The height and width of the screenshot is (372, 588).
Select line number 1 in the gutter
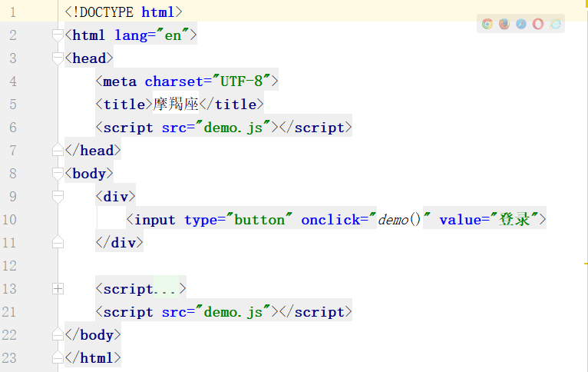coord(13,12)
